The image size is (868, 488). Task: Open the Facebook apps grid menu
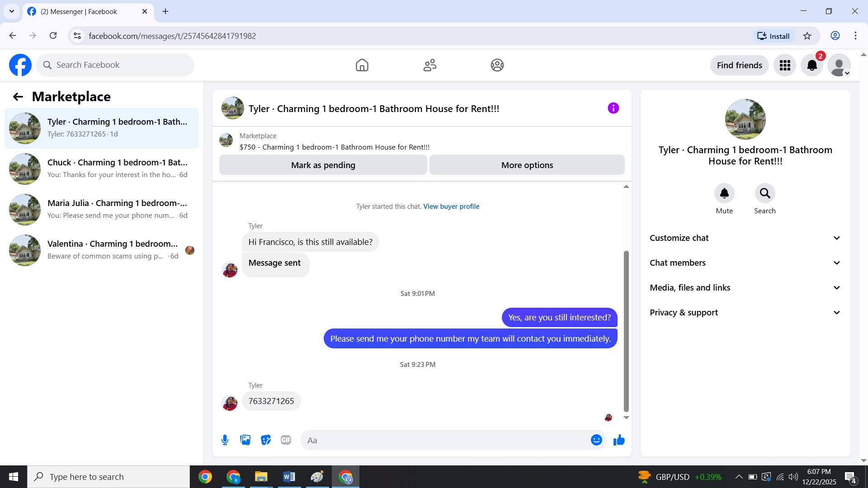point(785,66)
